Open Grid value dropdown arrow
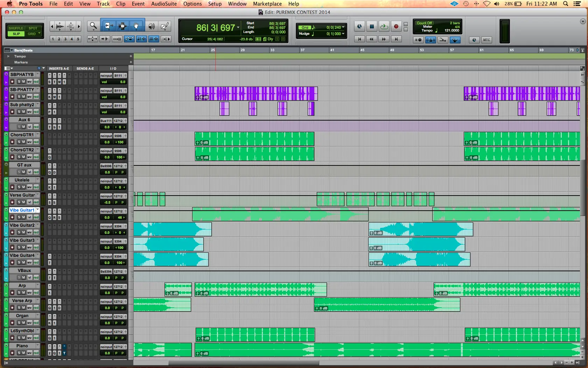This screenshot has width=588, height=368. tap(343, 27)
